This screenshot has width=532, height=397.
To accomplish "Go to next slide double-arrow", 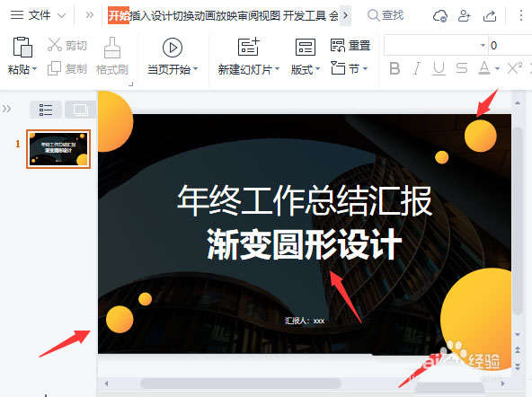I will click(518, 366).
